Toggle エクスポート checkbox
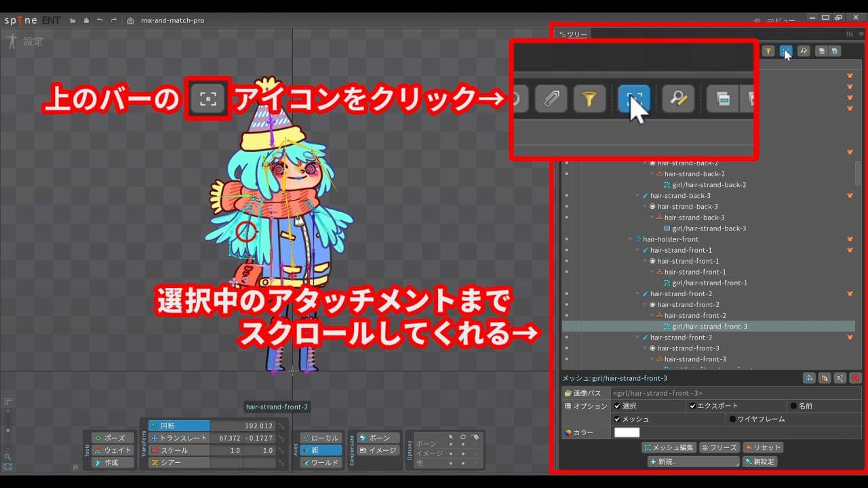Screen dimensions: 868x488 693,406
